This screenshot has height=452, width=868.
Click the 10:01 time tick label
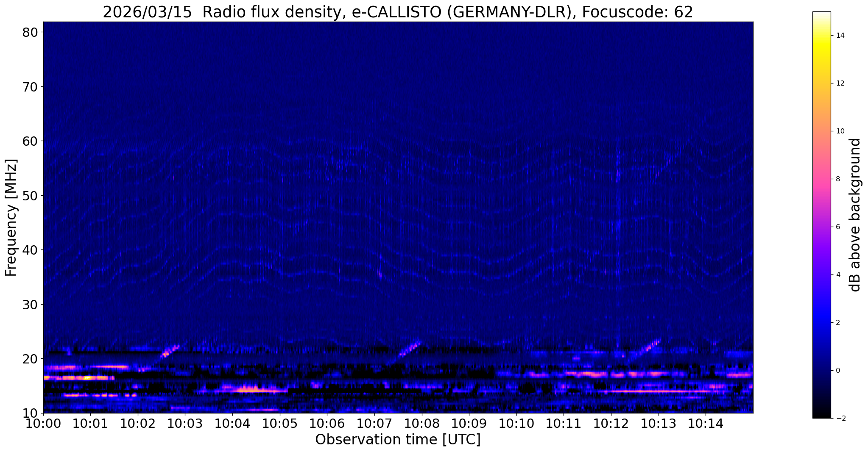(90, 423)
